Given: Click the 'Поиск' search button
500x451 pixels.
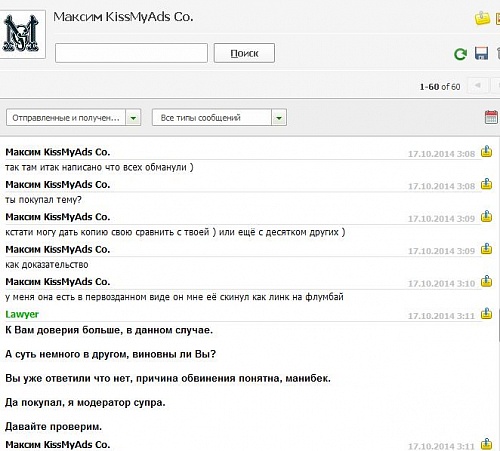Looking at the screenshot, I should (x=244, y=53).
